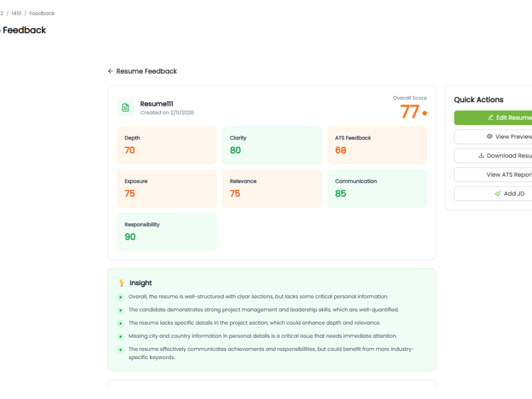532x399 pixels.
Task: Select the Clarity score card
Action: click(272, 145)
